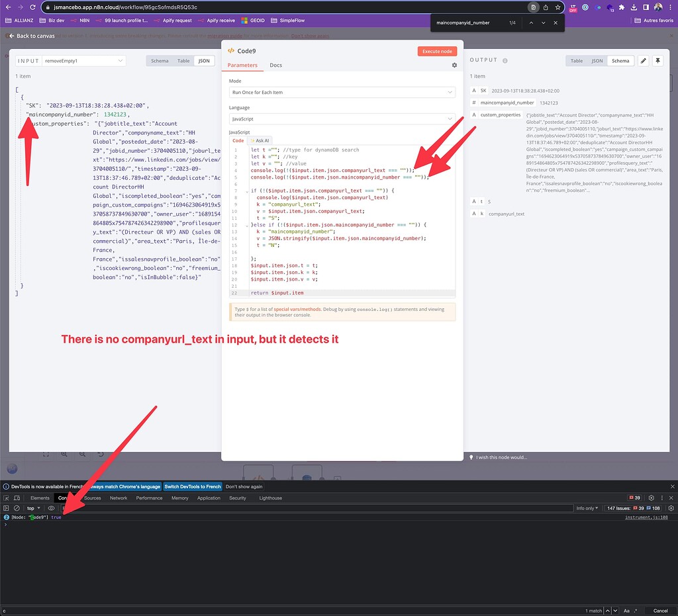This screenshot has width=678, height=616.
Task: Open the Language dropdown set to JavaScript
Action: [342, 117]
